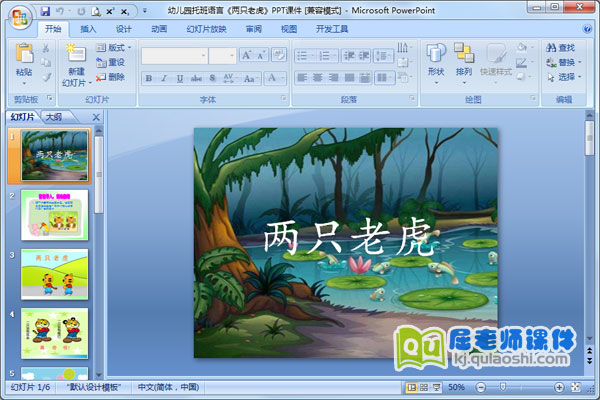This screenshot has width=600, height=400.
Task: Click the Format Painter brush icon
Action: point(46,78)
